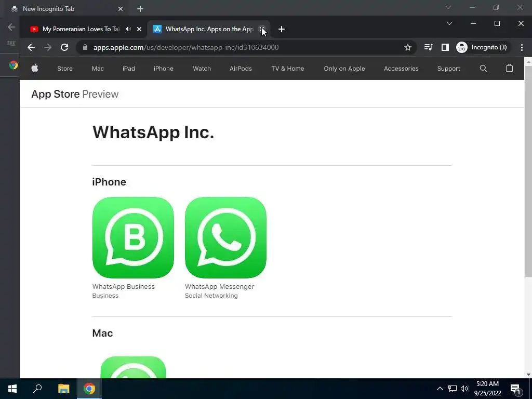The width and height of the screenshot is (532, 399).
Task: Bookmark this page with the star icon
Action: (407, 47)
